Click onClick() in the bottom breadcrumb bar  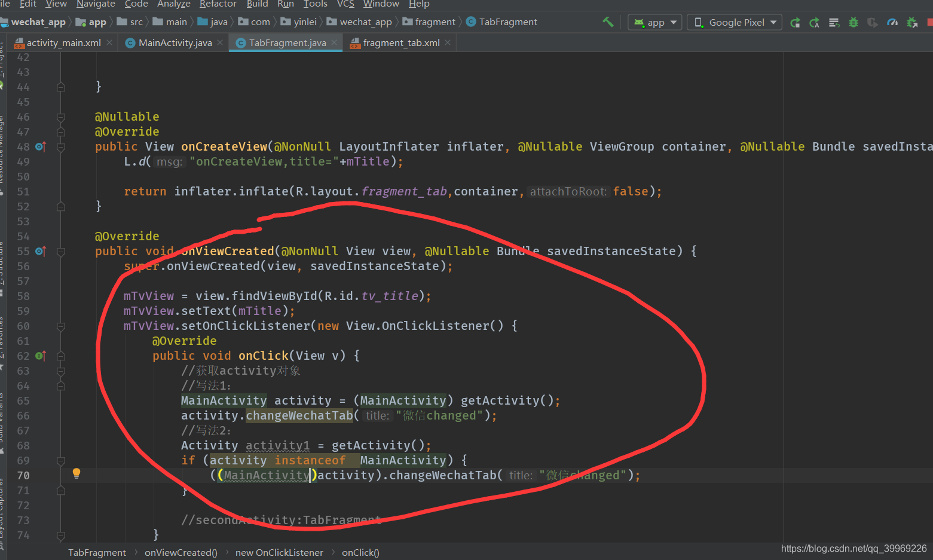[360, 552]
